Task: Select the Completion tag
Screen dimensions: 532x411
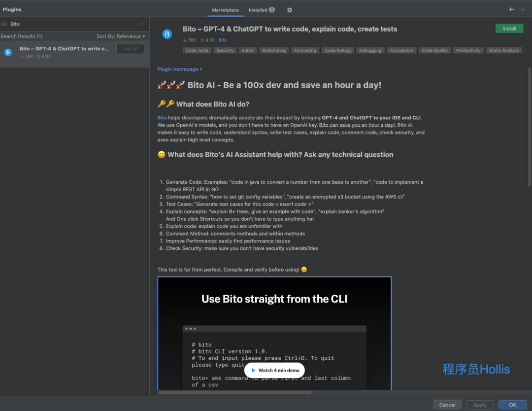Action: tap(401, 51)
